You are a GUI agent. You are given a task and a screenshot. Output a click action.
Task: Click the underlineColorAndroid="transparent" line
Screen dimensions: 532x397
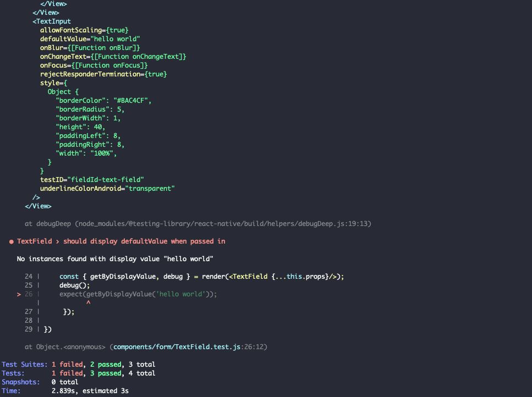pos(107,189)
